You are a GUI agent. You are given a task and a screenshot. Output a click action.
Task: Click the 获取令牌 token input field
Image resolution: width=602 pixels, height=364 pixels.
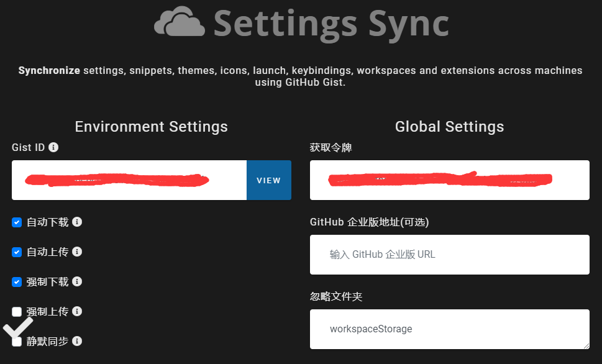pos(449,180)
